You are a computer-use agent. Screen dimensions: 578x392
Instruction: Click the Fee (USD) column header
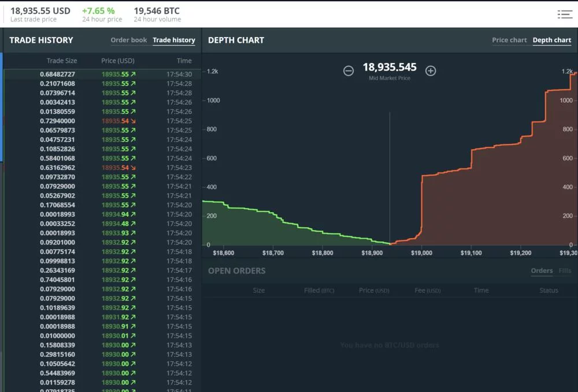pyautogui.click(x=427, y=291)
